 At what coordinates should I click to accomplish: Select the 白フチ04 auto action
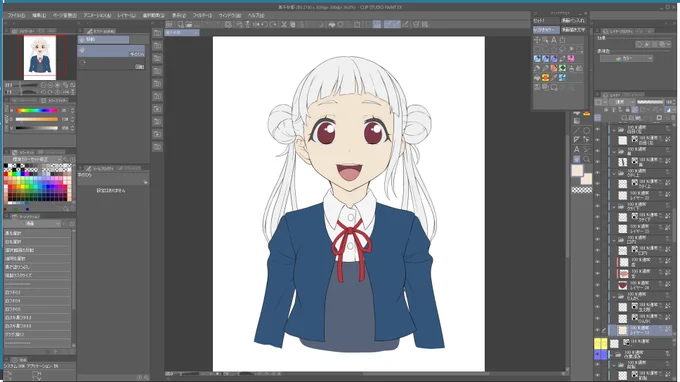coord(37,300)
